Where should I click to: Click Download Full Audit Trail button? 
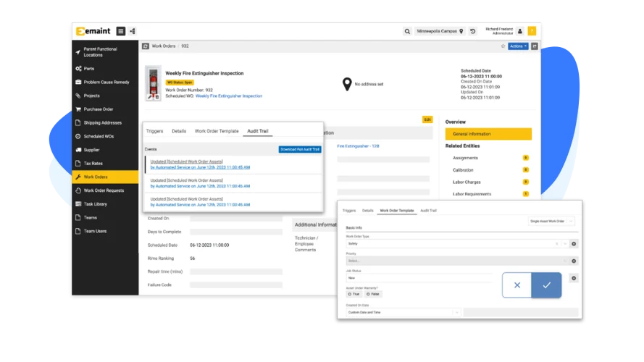300,149
